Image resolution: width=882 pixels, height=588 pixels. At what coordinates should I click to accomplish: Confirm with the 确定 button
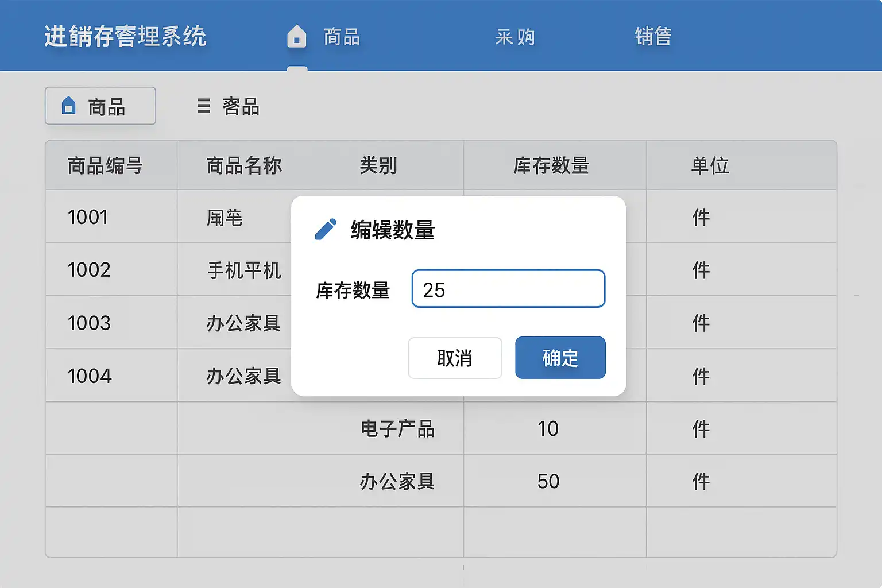560,358
